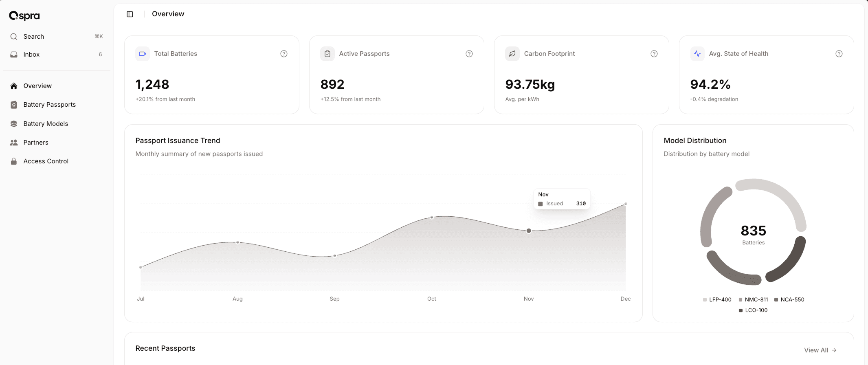Select the LCO-100 legend swatch

point(741,310)
